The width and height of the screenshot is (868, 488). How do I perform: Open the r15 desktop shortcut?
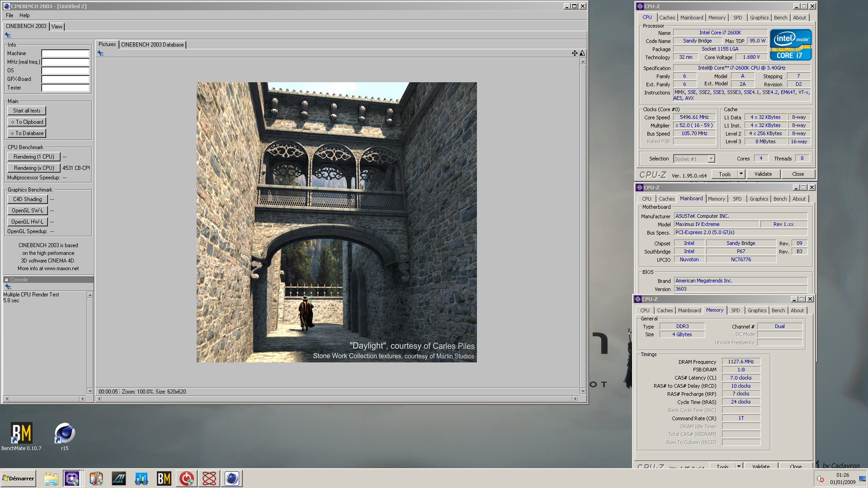(65, 436)
